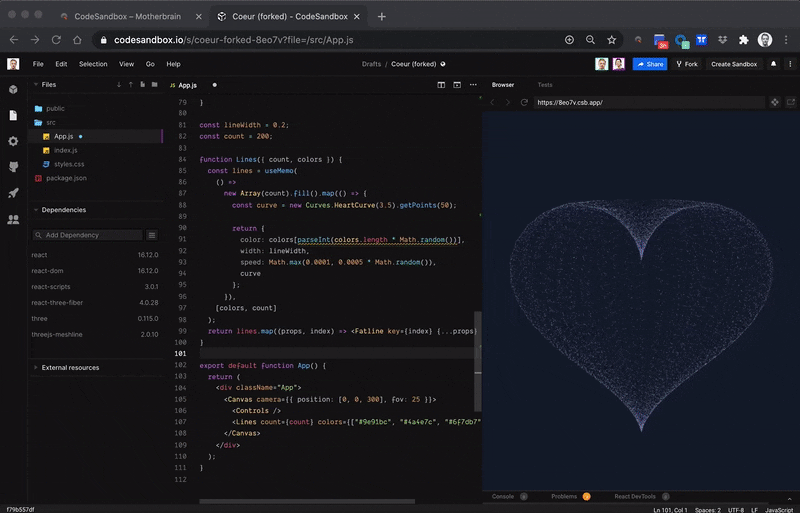This screenshot has width=800, height=513.
Task: Open the Live collaboration people icon
Action: click(x=13, y=219)
